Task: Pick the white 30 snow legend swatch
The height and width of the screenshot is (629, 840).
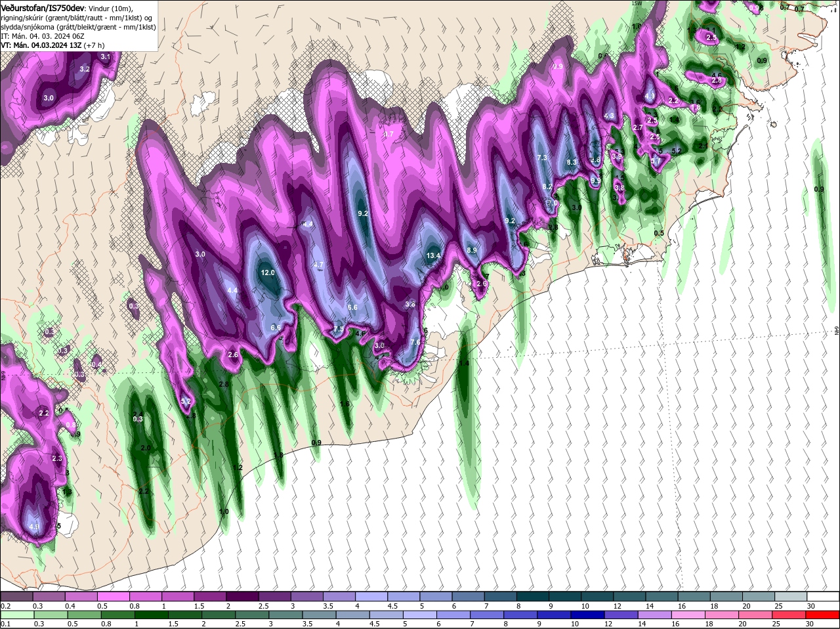Action: coord(823,597)
